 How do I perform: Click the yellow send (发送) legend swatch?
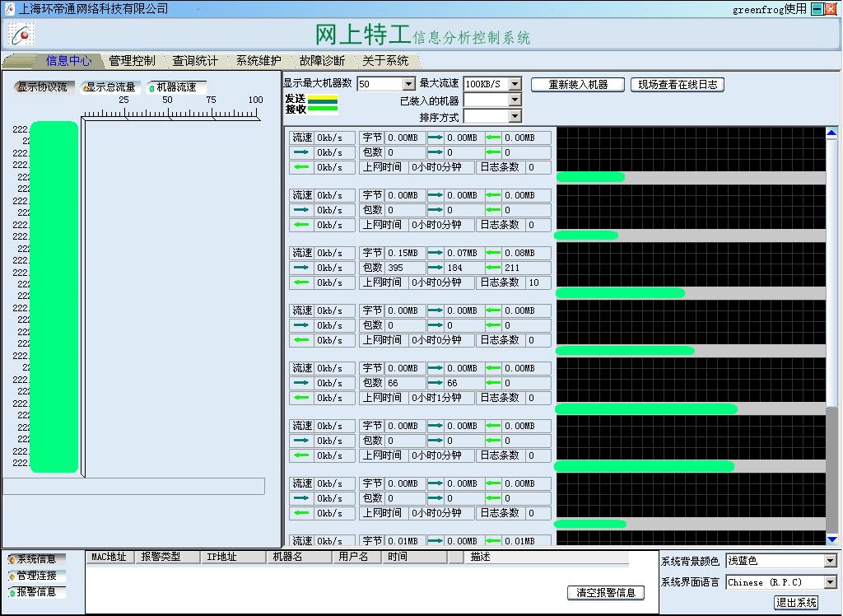pos(322,99)
